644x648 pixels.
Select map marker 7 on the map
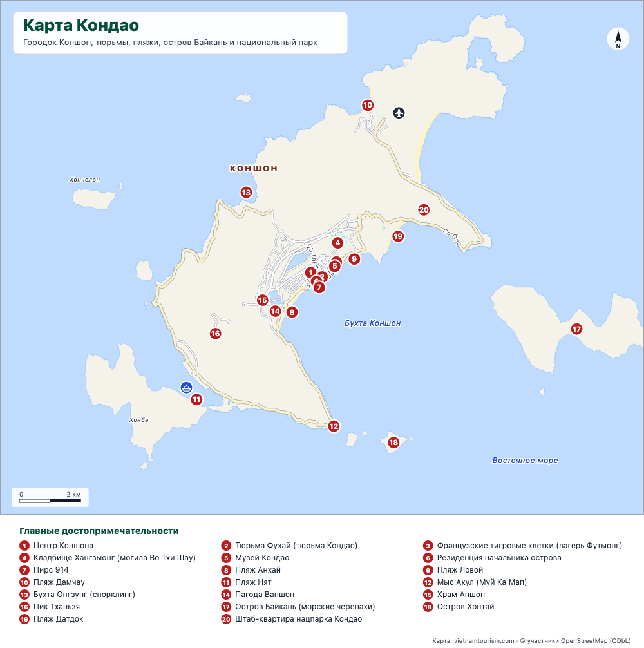[x=319, y=287]
